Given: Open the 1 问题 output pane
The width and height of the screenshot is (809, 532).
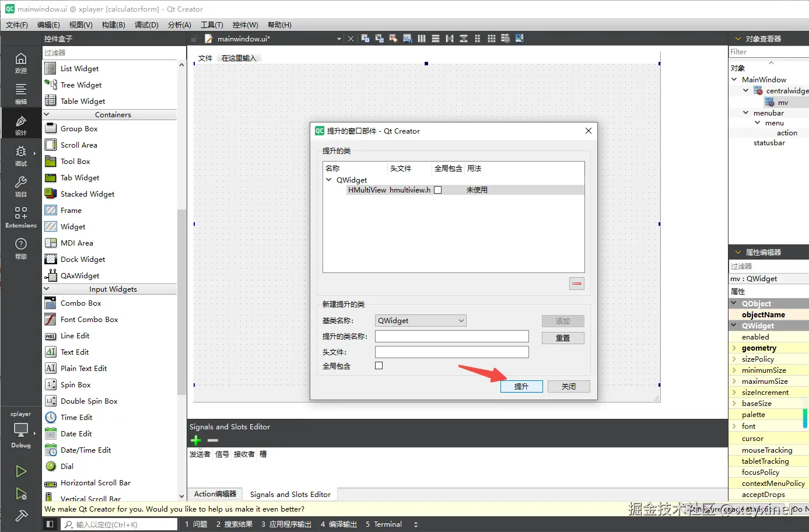Looking at the screenshot, I should click(196, 524).
